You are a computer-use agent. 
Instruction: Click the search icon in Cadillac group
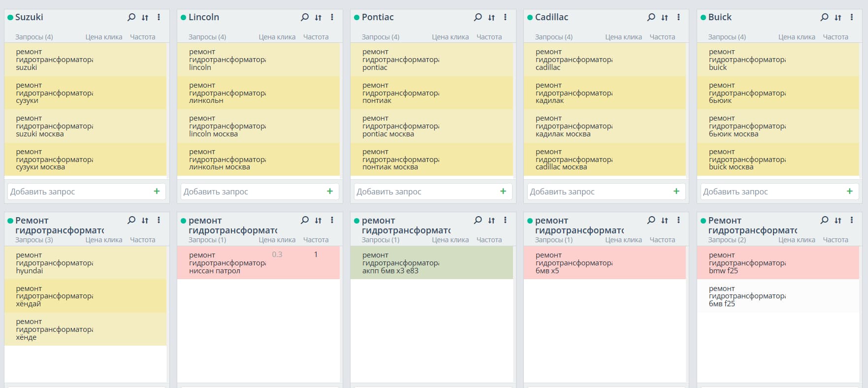click(x=651, y=17)
